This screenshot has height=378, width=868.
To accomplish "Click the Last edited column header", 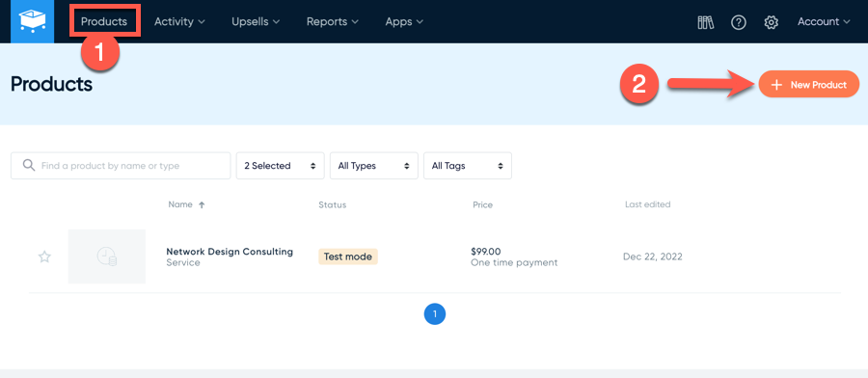I will point(648,204).
